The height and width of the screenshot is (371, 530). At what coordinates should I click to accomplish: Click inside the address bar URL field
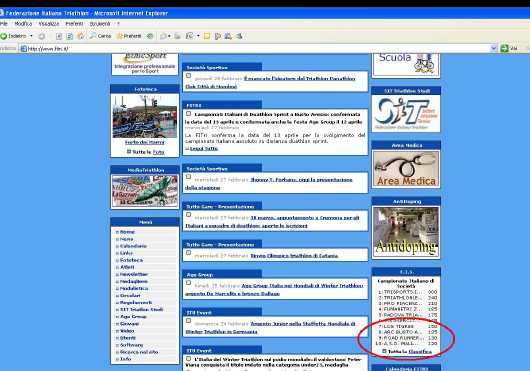tap(257, 48)
